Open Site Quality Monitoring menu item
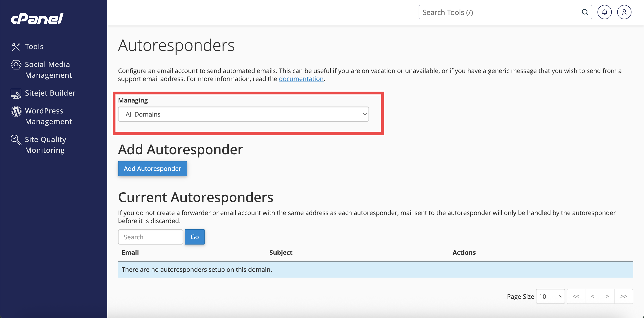 tap(45, 144)
